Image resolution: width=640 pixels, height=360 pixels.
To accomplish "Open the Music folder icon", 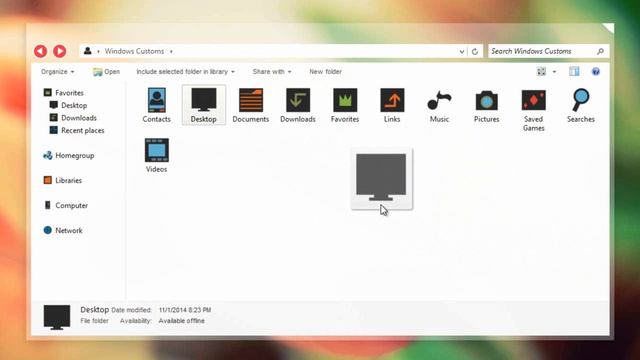I will (x=439, y=100).
